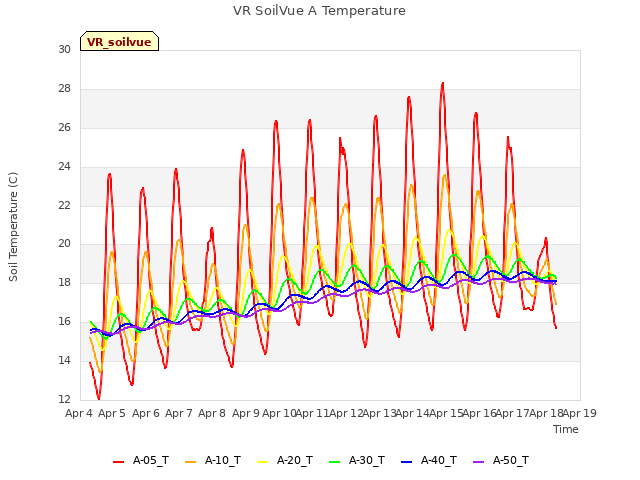Click the 12 y-axis tick label

tap(64, 399)
